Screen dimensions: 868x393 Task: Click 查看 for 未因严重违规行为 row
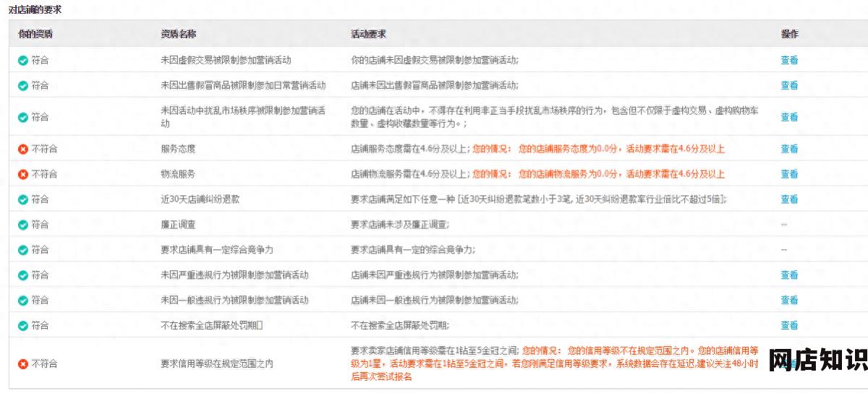point(789,275)
